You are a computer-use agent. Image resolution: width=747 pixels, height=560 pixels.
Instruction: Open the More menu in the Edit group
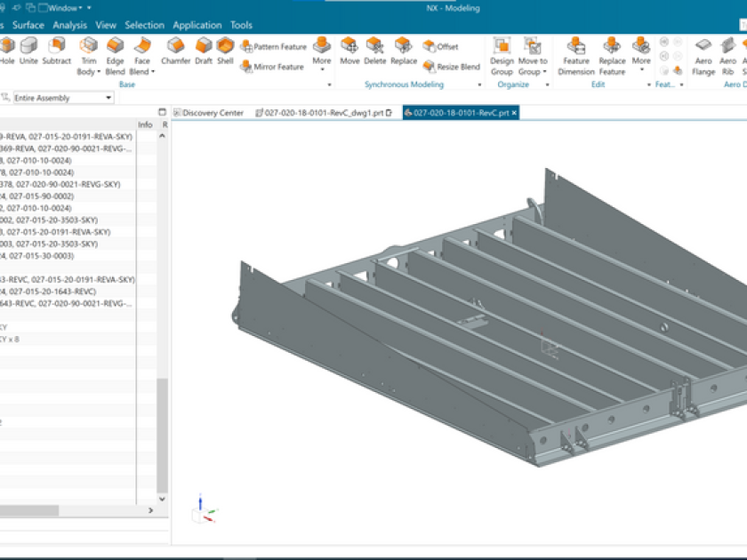[x=641, y=54]
